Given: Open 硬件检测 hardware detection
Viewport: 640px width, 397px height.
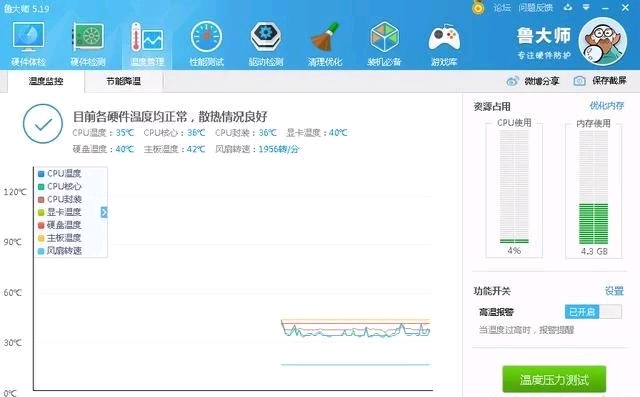Looking at the screenshot, I should pos(88,44).
